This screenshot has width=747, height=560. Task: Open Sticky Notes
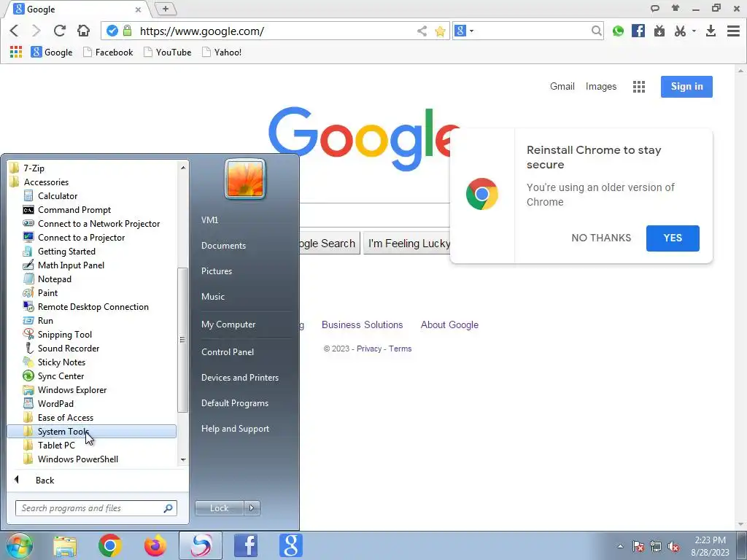[x=61, y=362]
